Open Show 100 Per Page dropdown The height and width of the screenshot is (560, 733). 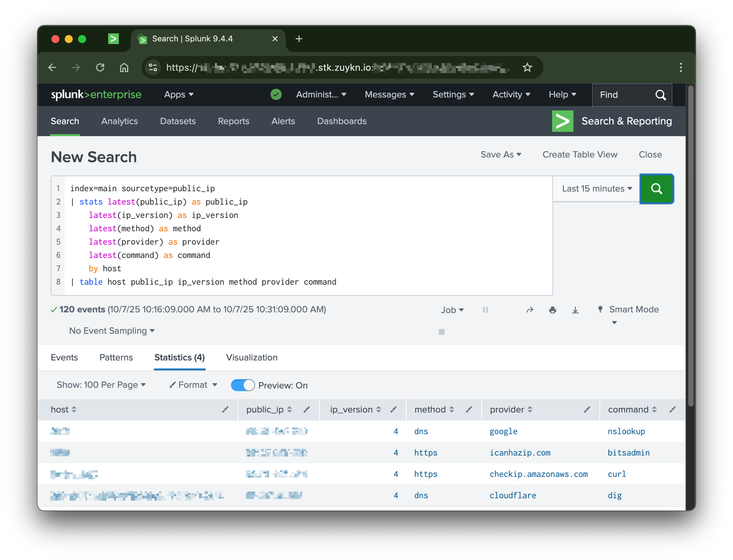click(101, 385)
